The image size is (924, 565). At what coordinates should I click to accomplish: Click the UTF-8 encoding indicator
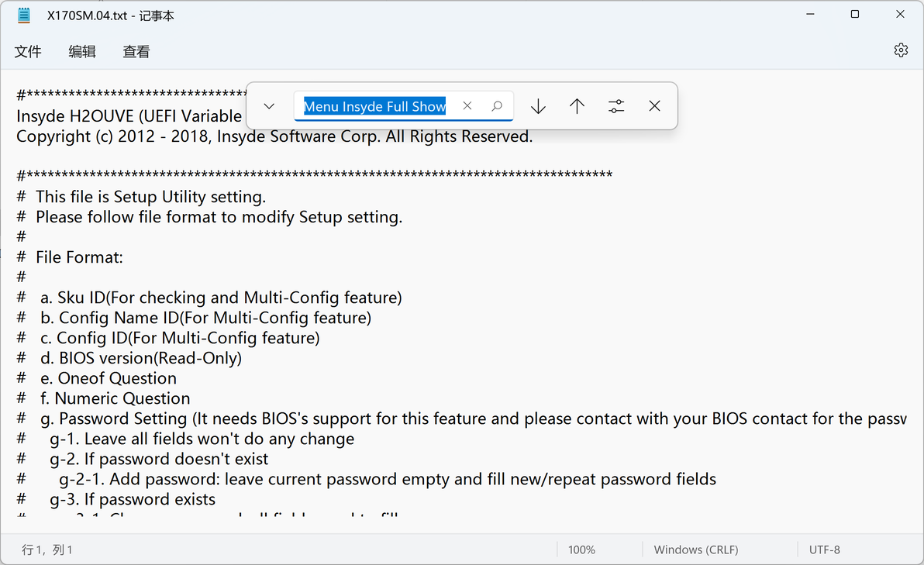coord(825,549)
